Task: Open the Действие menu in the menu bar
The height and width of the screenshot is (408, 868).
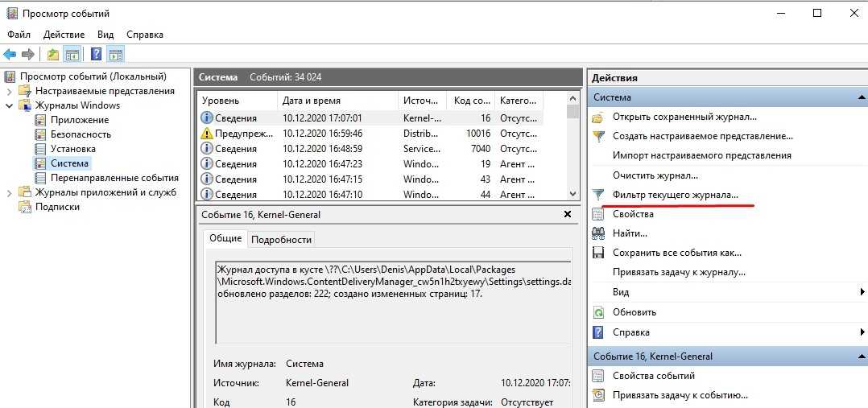Action: (64, 35)
